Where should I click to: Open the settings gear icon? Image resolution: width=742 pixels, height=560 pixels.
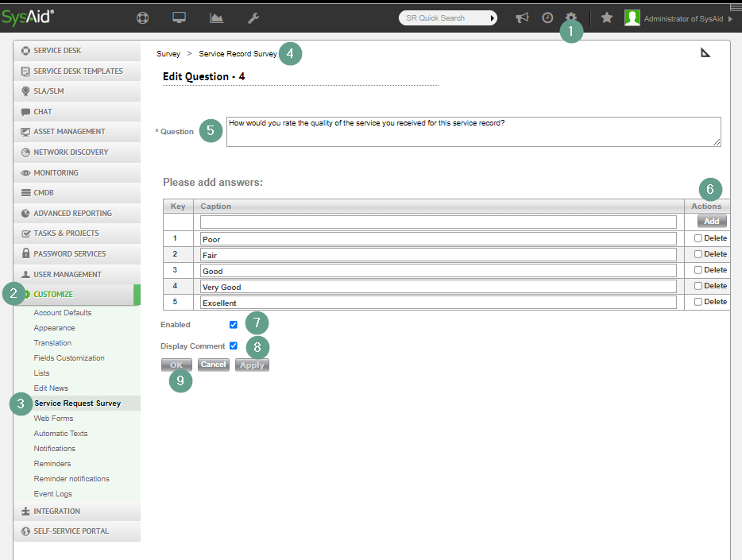click(x=571, y=17)
